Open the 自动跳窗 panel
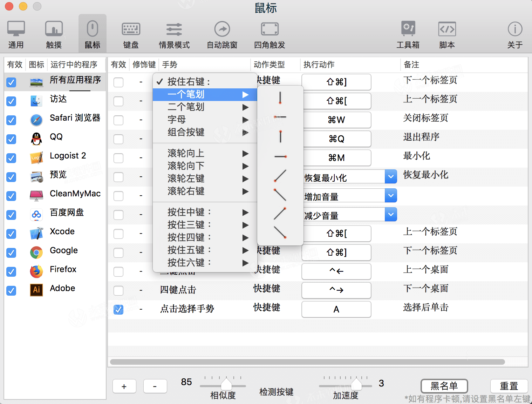 pos(222,33)
